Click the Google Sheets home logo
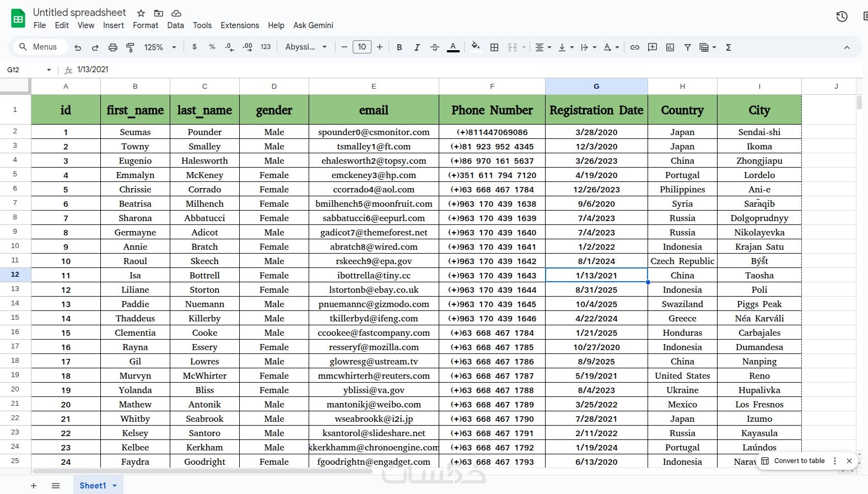Viewport: 868px width, 494px height. tap(18, 19)
